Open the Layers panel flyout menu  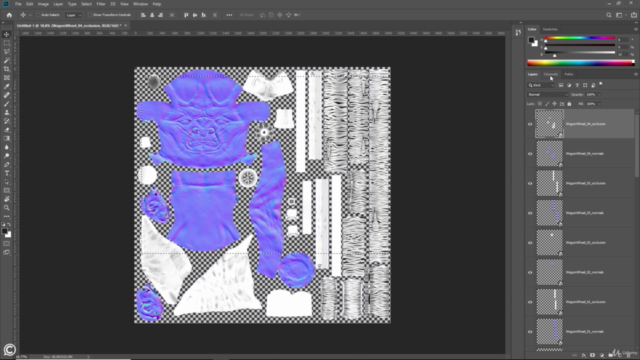[636, 74]
